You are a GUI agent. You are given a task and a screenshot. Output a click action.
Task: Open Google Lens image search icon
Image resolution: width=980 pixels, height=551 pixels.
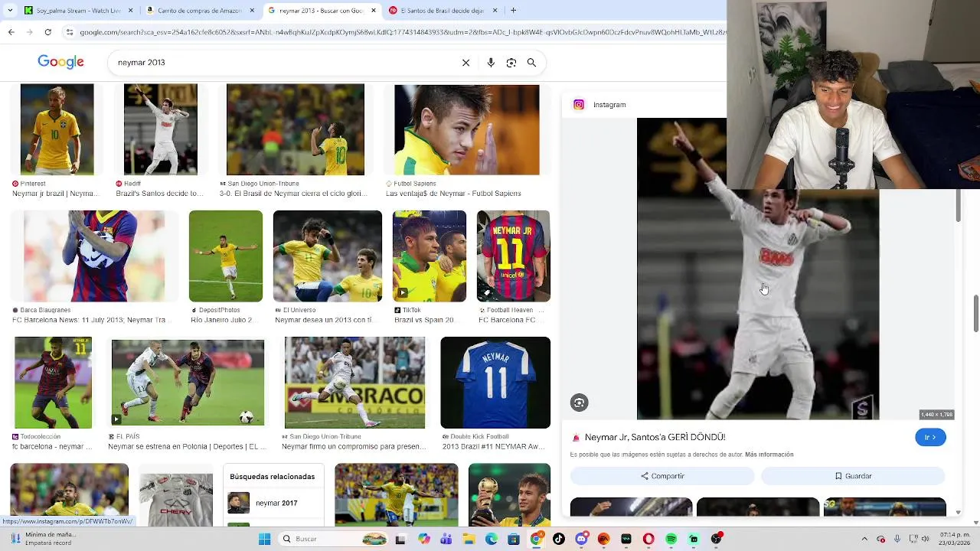click(511, 63)
